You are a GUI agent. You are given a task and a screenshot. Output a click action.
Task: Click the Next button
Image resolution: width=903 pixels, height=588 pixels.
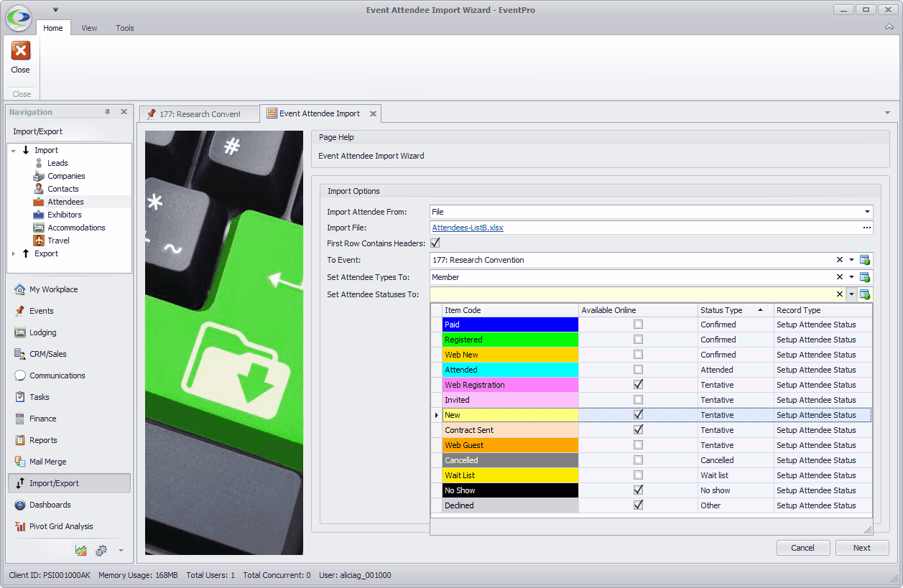862,548
